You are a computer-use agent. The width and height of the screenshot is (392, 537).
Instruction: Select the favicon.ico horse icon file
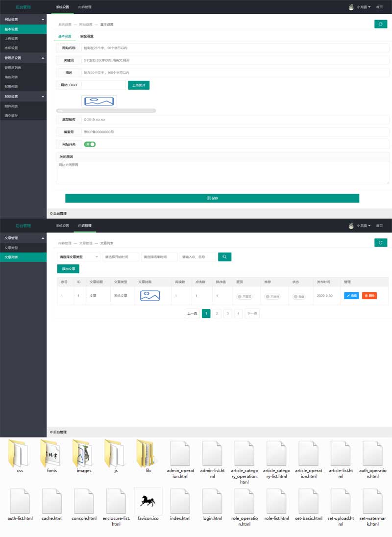pyautogui.click(x=148, y=501)
